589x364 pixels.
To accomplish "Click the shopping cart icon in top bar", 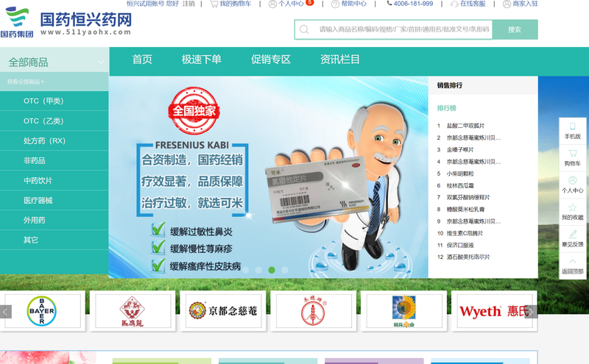I will (x=214, y=4).
